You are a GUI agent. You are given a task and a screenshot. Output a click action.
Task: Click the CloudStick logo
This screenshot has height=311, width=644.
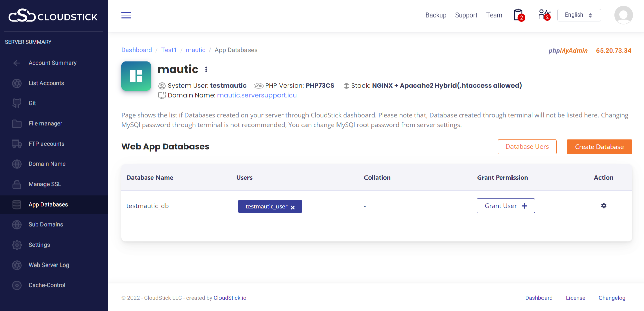[x=53, y=16]
